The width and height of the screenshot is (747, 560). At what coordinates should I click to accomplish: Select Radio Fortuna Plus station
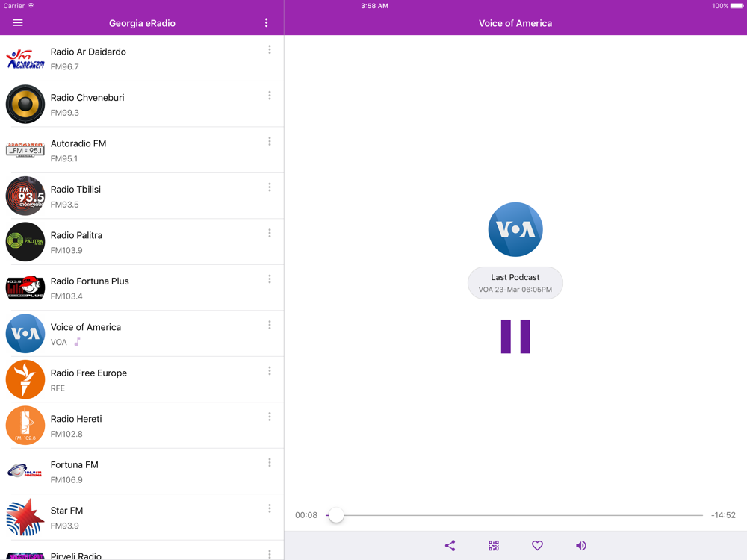tap(142, 287)
